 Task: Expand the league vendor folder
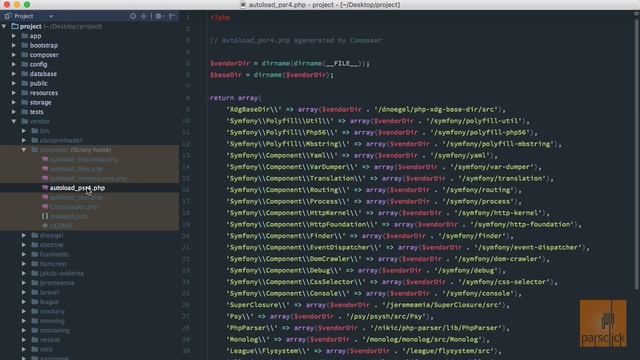pyautogui.click(x=24, y=302)
